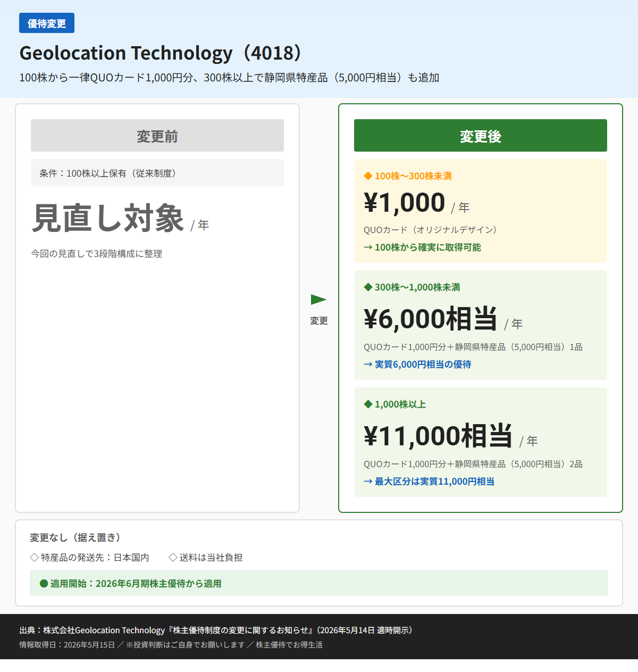Click the diamond icon before 特産品の発送先
Screen dimensions: 638x672
tap(34, 558)
